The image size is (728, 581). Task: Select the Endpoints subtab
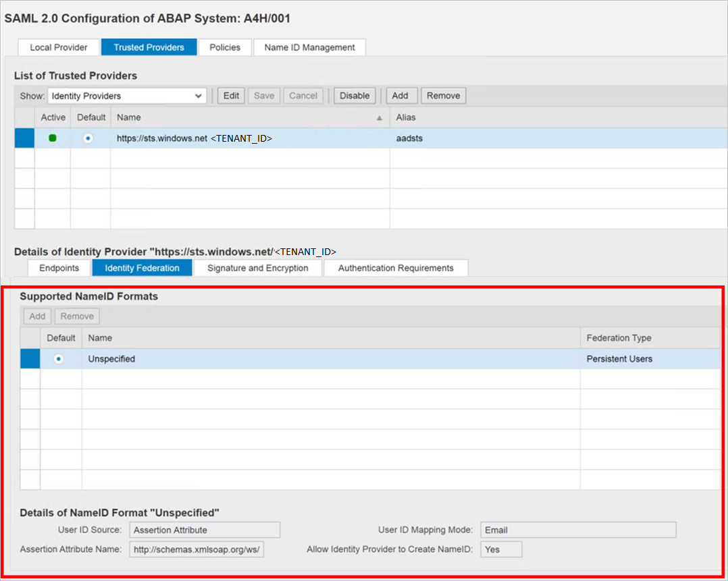pyautogui.click(x=58, y=268)
